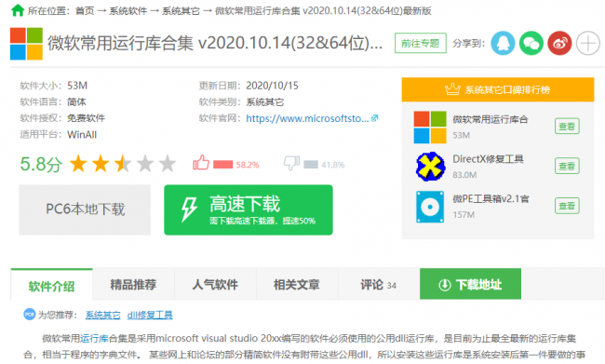Click software size value 53M
This screenshot has height=364, width=605.
click(x=77, y=86)
